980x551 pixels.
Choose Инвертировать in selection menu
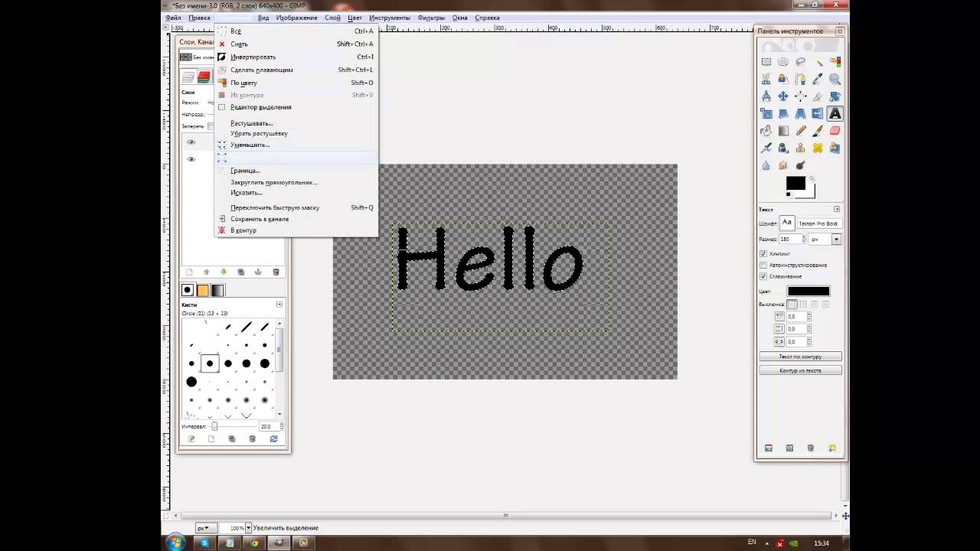click(x=296, y=57)
